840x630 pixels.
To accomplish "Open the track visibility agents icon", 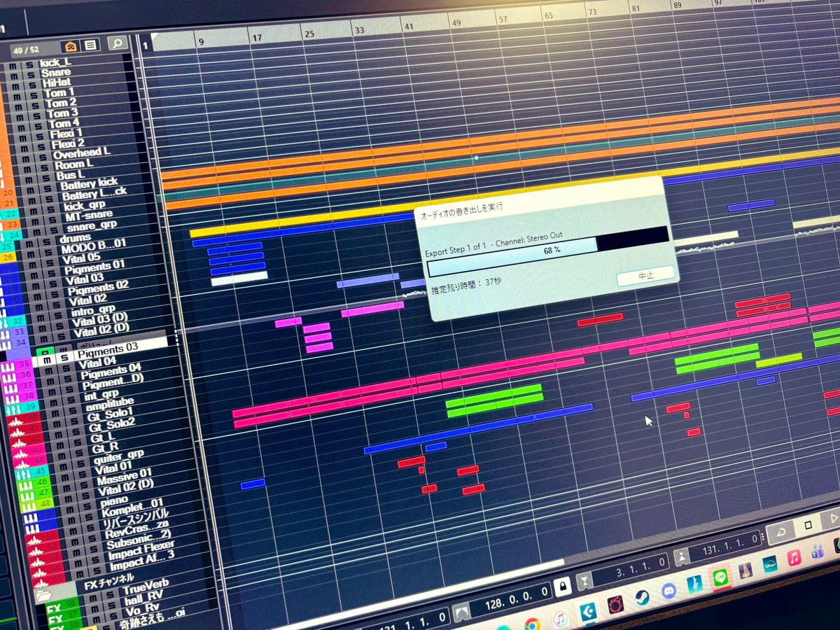I will (x=71, y=47).
